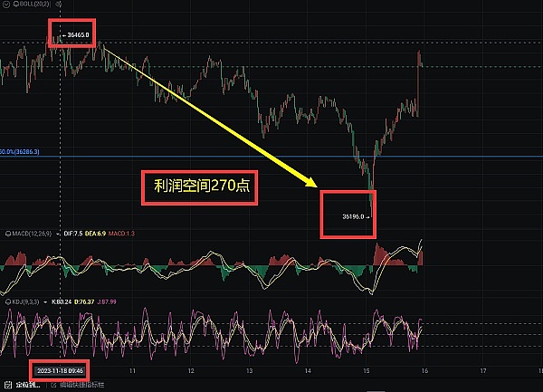Click the locate-to calendar icon at bottom left
Image resolution: width=543 pixels, height=392 pixels.
tap(7, 386)
